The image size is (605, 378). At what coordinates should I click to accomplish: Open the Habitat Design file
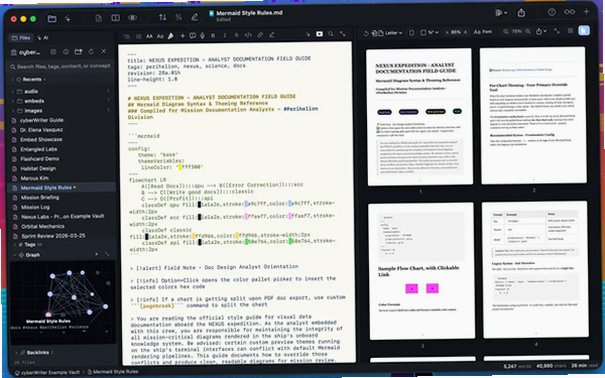point(38,169)
